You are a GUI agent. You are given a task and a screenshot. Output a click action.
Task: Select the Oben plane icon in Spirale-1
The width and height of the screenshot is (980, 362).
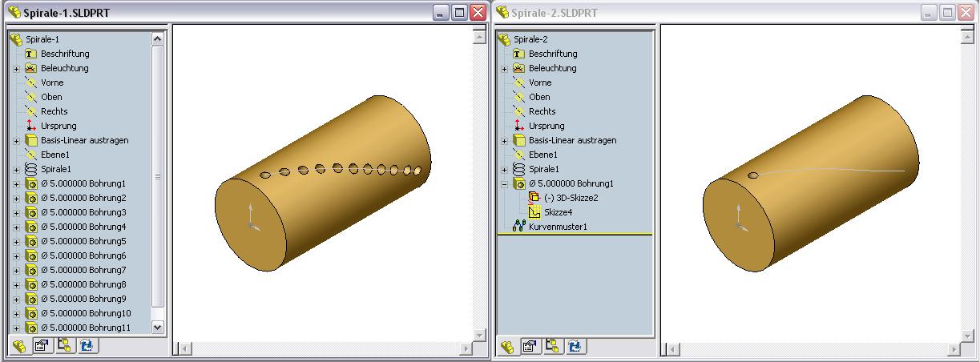point(32,97)
